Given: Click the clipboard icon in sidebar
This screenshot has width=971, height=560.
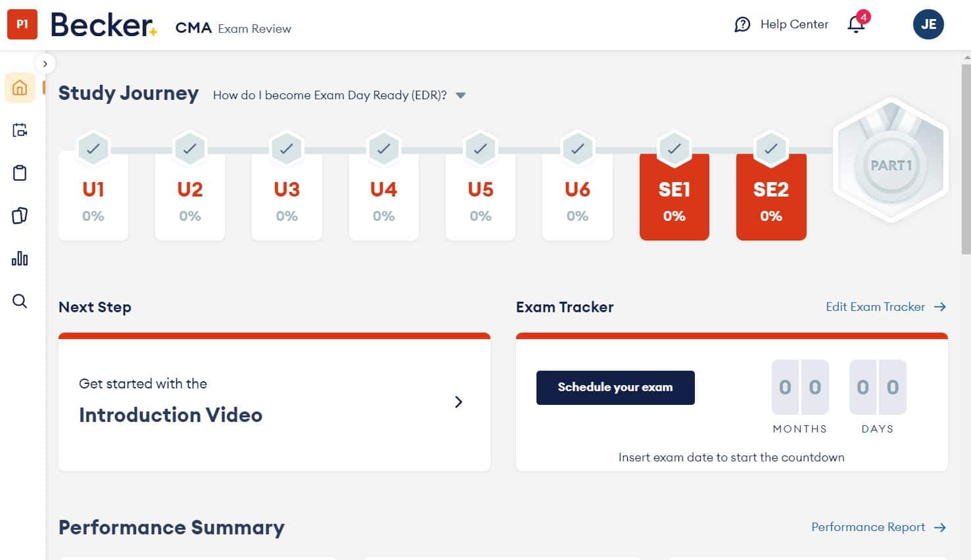Looking at the screenshot, I should pyautogui.click(x=20, y=173).
